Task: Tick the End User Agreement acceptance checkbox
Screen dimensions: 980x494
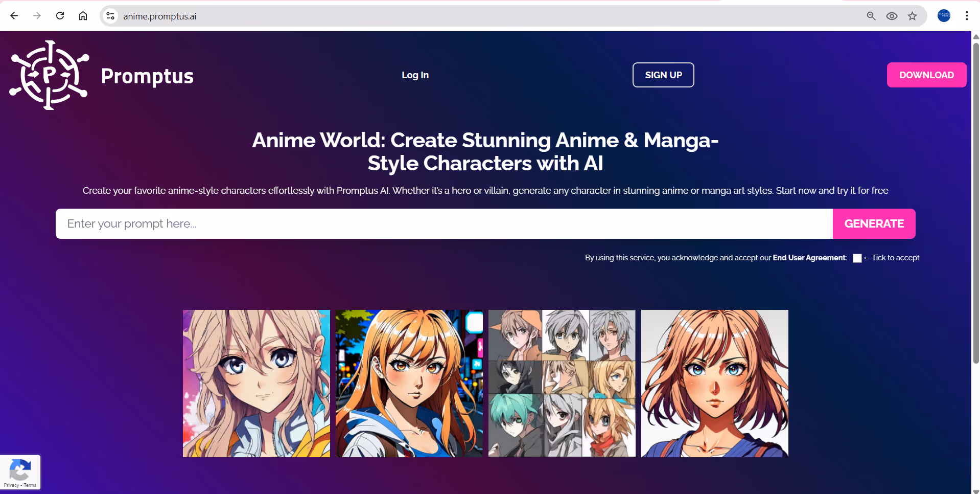Action: (857, 258)
